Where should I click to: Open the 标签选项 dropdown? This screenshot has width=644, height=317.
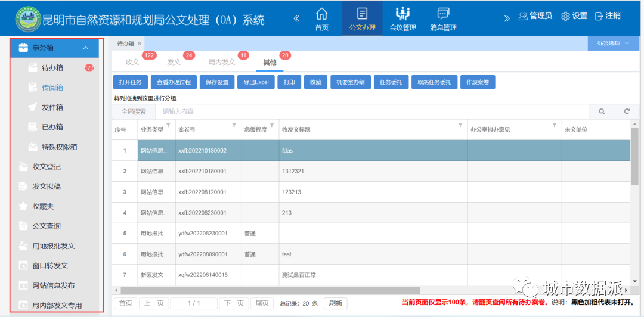(x=614, y=43)
